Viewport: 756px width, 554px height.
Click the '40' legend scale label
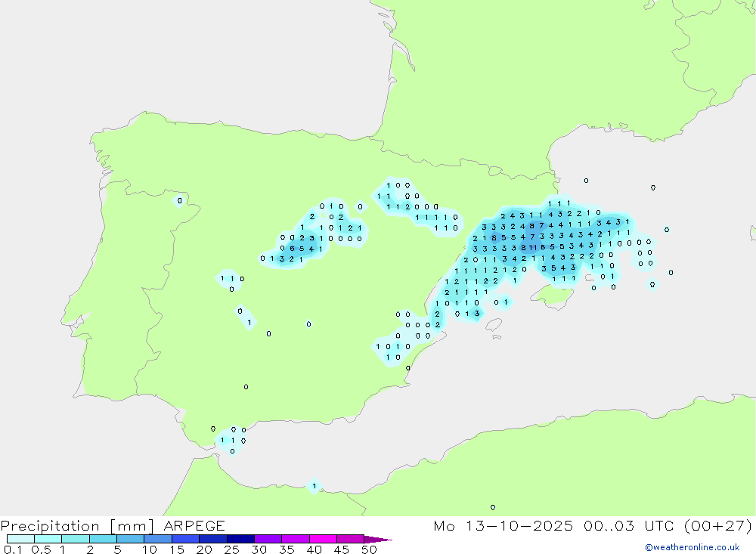pyautogui.click(x=314, y=549)
